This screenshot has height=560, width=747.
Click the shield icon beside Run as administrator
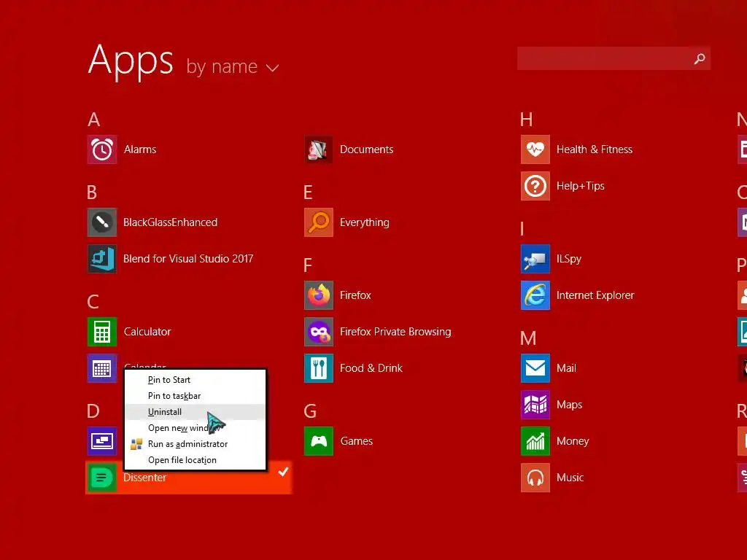136,444
